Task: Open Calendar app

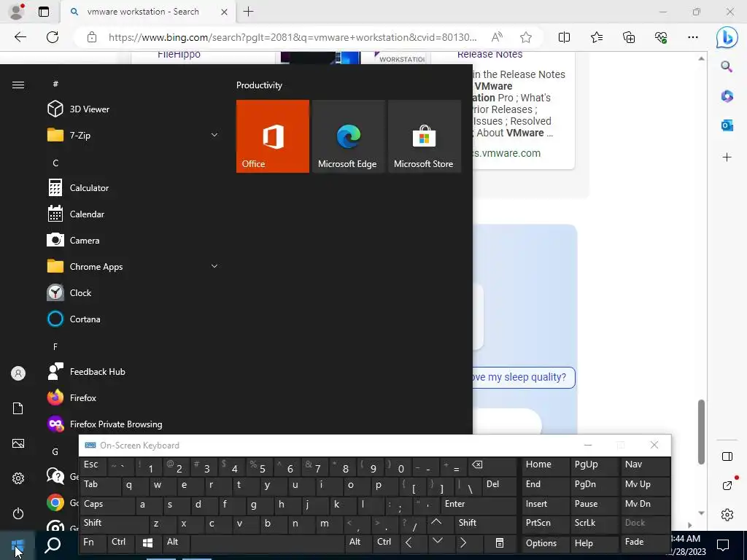Action: click(x=133, y=214)
